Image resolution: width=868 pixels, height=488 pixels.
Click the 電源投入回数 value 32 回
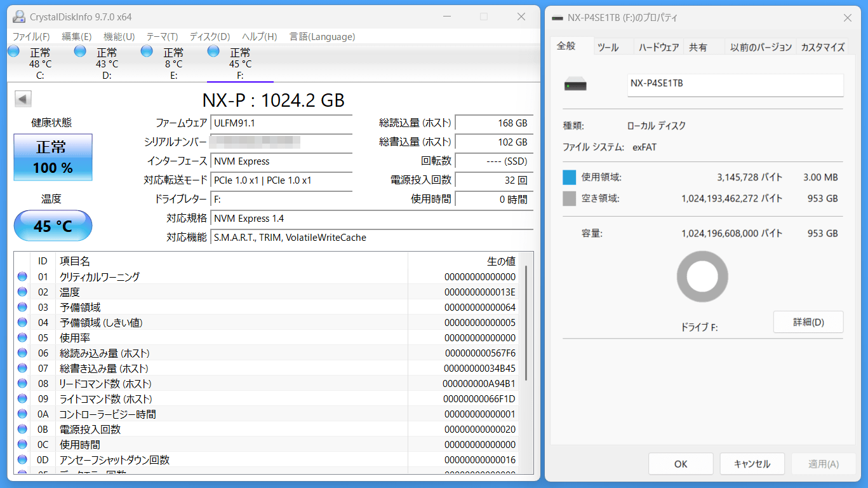click(x=494, y=180)
